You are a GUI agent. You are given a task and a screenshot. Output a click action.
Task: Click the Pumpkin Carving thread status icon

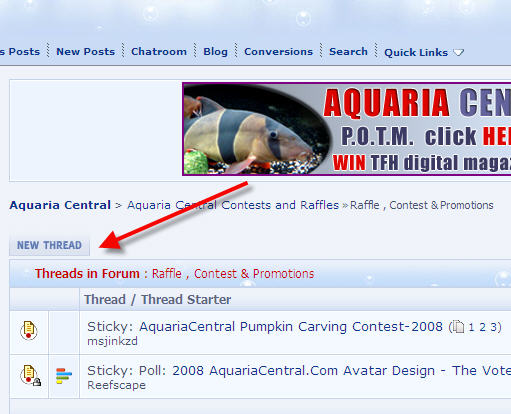(29, 330)
